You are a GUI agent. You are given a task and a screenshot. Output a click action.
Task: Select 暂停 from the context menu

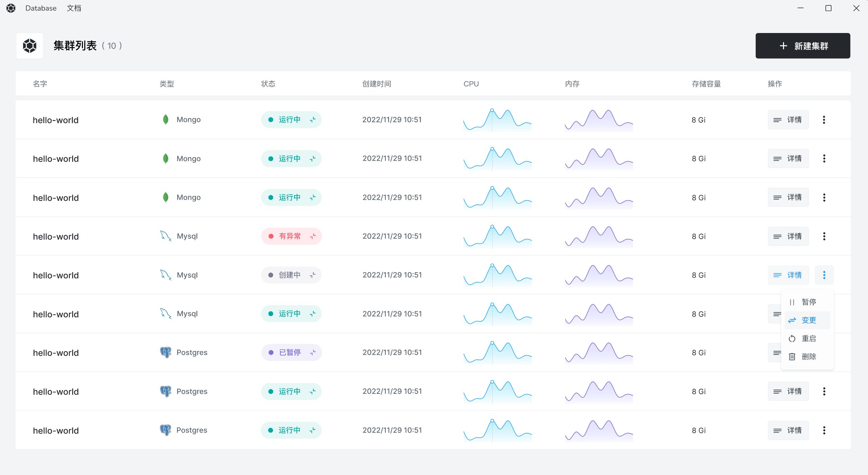tap(807, 302)
